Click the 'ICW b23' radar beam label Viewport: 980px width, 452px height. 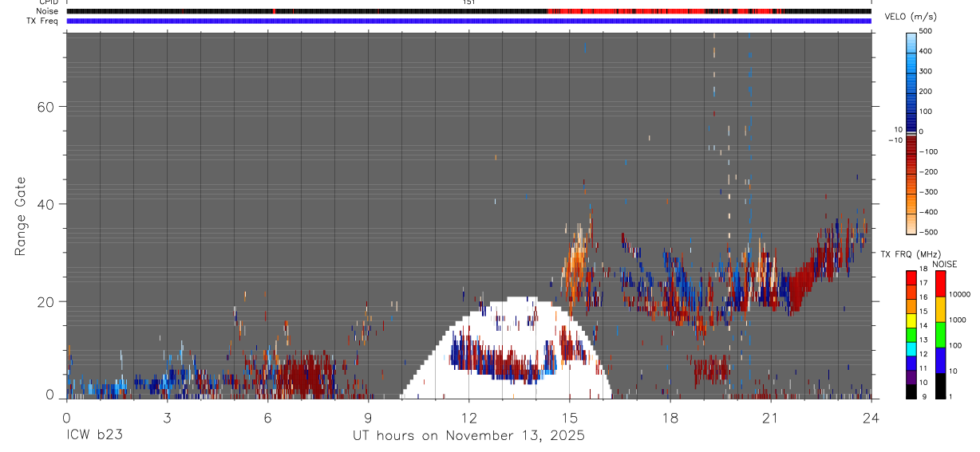pos(94,436)
